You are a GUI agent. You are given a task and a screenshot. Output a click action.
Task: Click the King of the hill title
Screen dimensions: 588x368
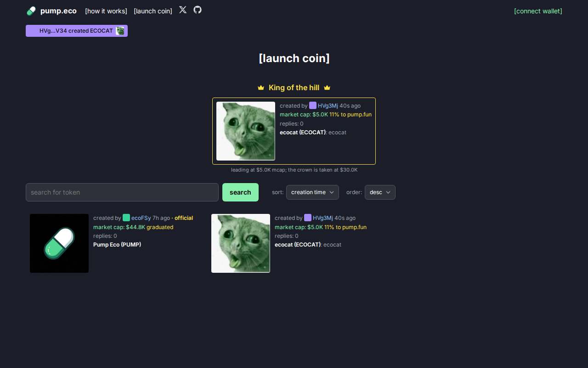pyautogui.click(x=294, y=87)
